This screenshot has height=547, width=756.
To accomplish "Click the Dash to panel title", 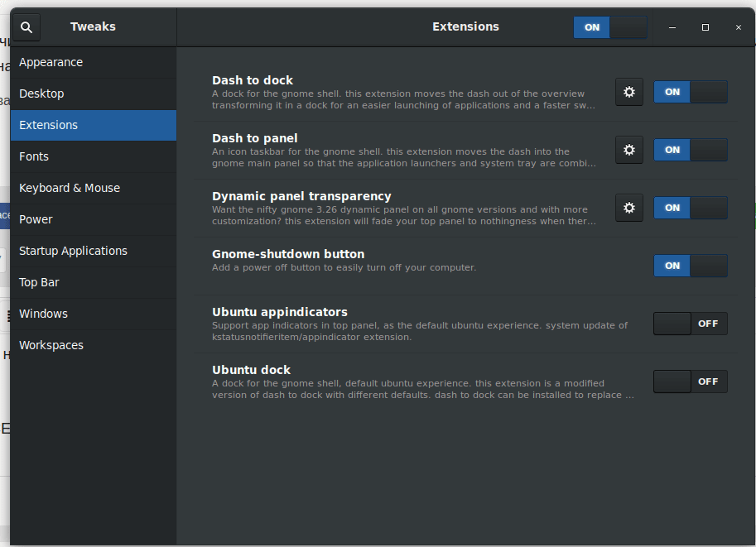I will pos(254,138).
